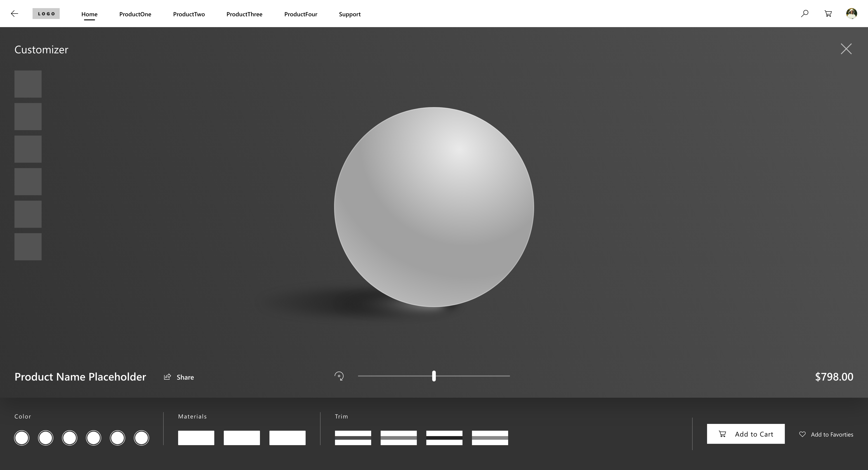The image size is (868, 470).
Task: Select the first Trim with white stripe
Action: click(x=353, y=438)
